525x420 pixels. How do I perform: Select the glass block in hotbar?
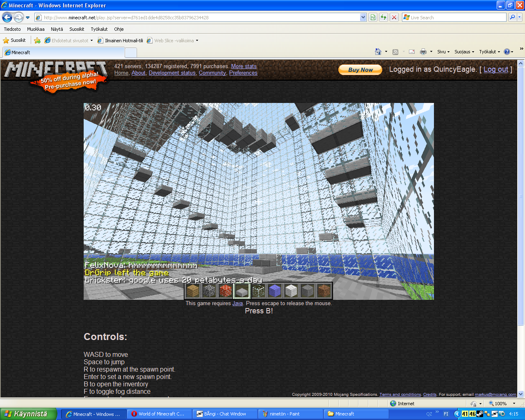coord(258,291)
